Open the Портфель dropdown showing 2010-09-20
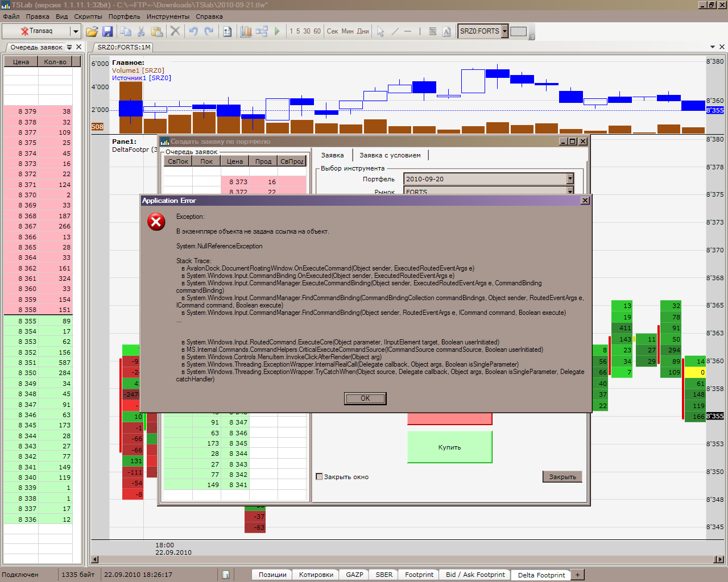The width and height of the screenshot is (728, 582). (570, 179)
